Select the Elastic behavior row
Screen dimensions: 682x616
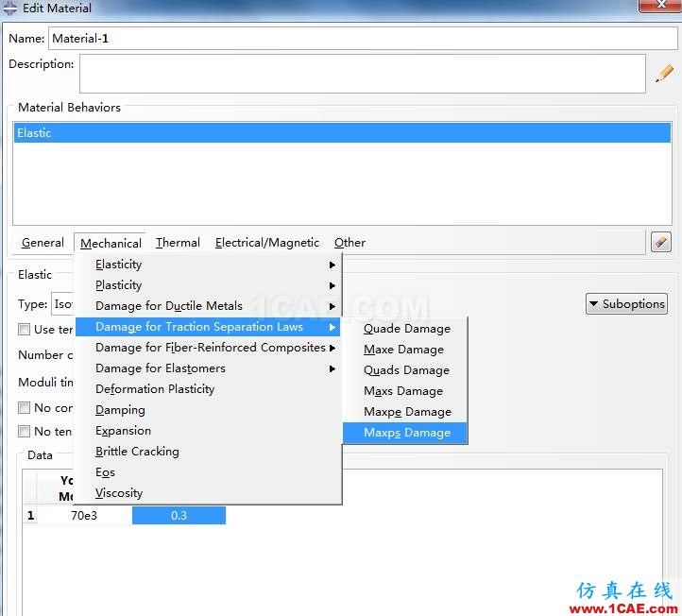[x=342, y=132]
